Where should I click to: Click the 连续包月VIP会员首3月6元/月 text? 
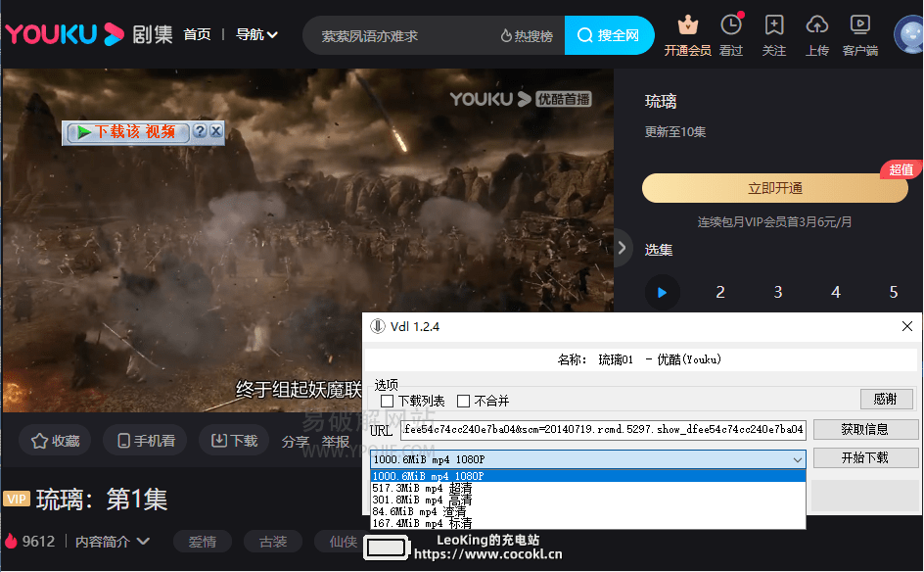pyautogui.click(x=774, y=221)
